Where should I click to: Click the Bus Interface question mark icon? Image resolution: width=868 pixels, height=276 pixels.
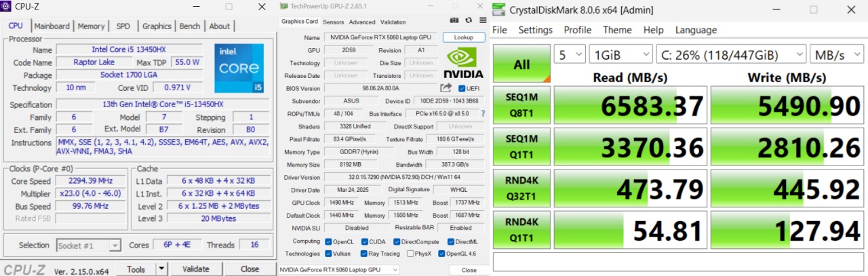[483, 114]
